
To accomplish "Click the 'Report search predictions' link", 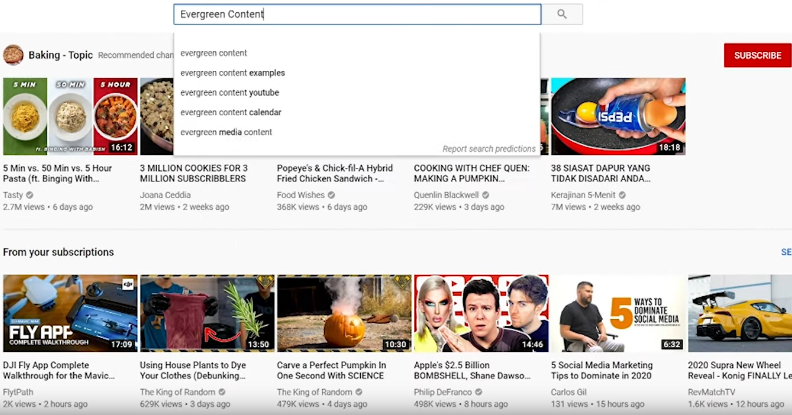I will (488, 149).
